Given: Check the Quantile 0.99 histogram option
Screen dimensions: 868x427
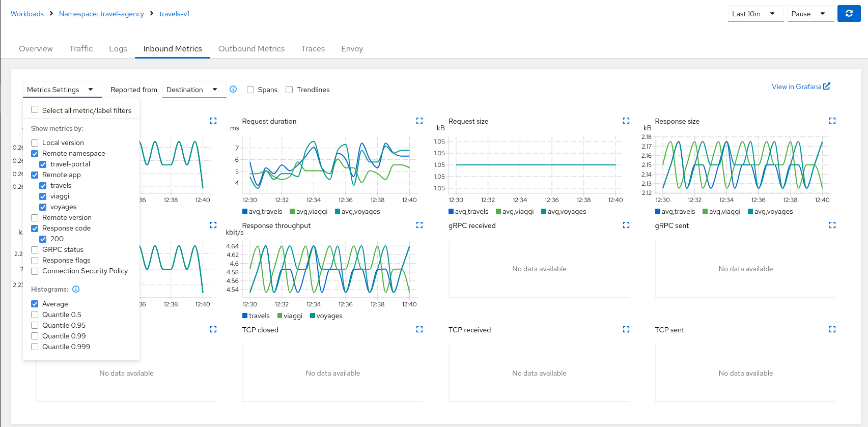Looking at the screenshot, I should pos(35,336).
